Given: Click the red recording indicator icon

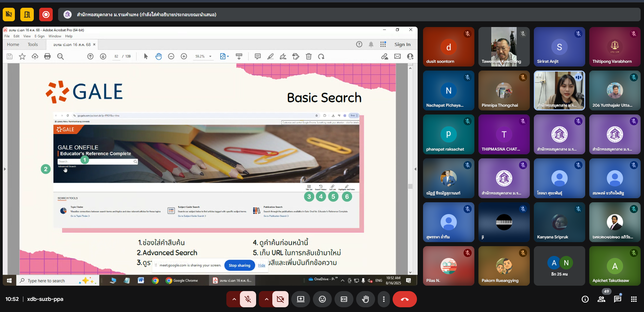Looking at the screenshot, I should pos(46,15).
